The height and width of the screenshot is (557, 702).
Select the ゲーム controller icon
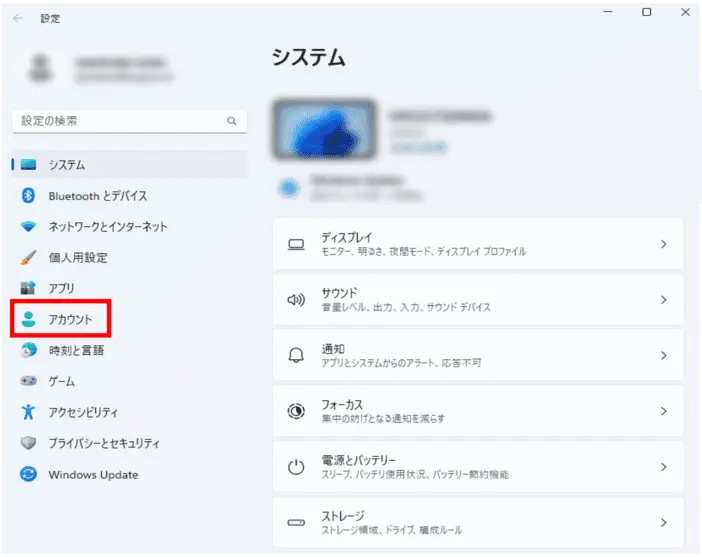click(x=29, y=382)
